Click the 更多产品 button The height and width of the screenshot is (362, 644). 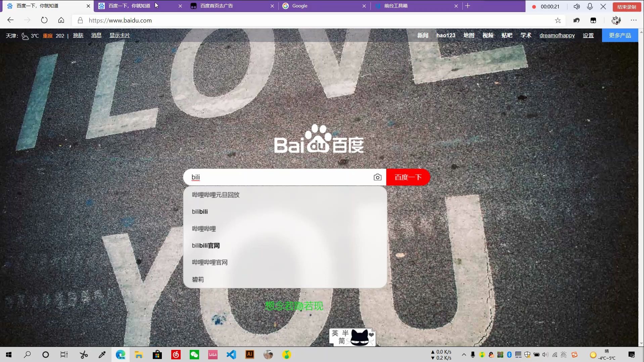620,35
